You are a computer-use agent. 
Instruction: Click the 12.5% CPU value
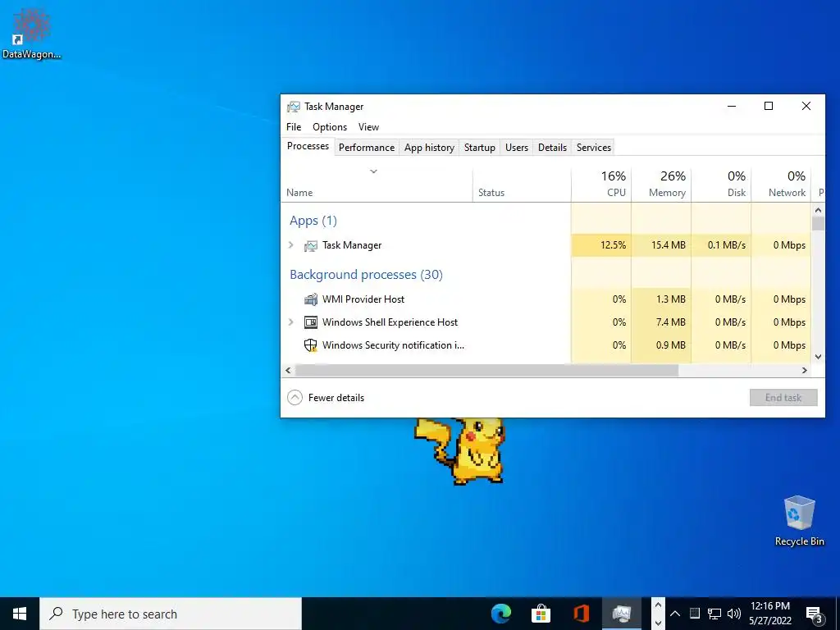tap(613, 245)
